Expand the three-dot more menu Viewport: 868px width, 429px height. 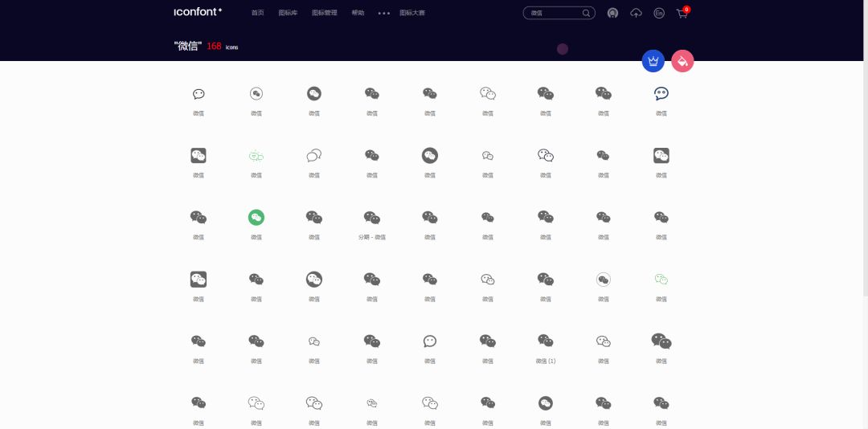coord(383,13)
